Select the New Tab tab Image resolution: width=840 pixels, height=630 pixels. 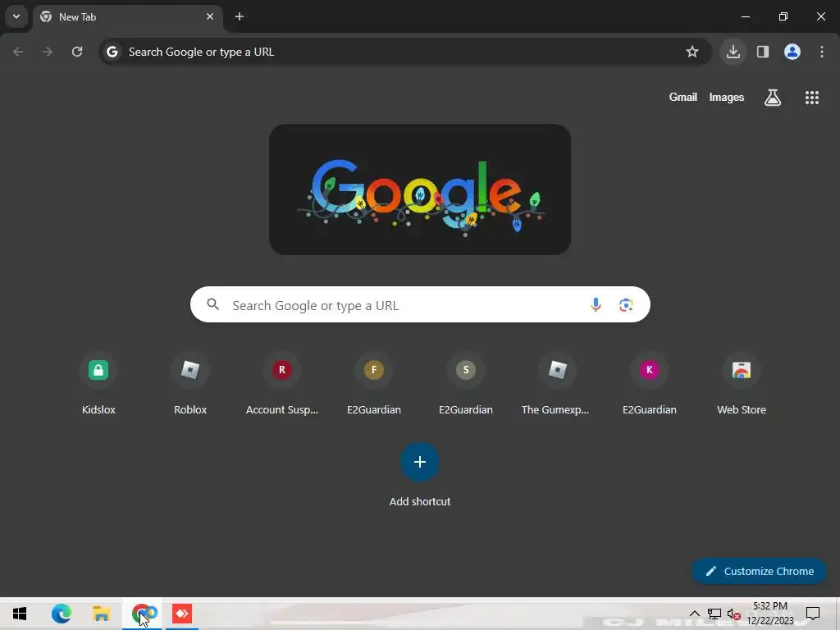tap(128, 17)
